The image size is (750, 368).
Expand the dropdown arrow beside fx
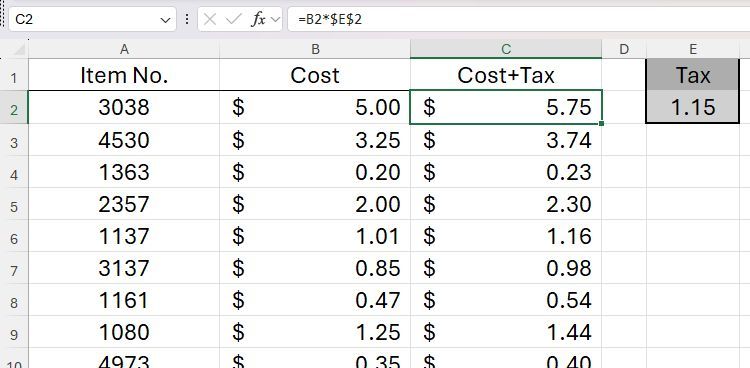pos(275,20)
